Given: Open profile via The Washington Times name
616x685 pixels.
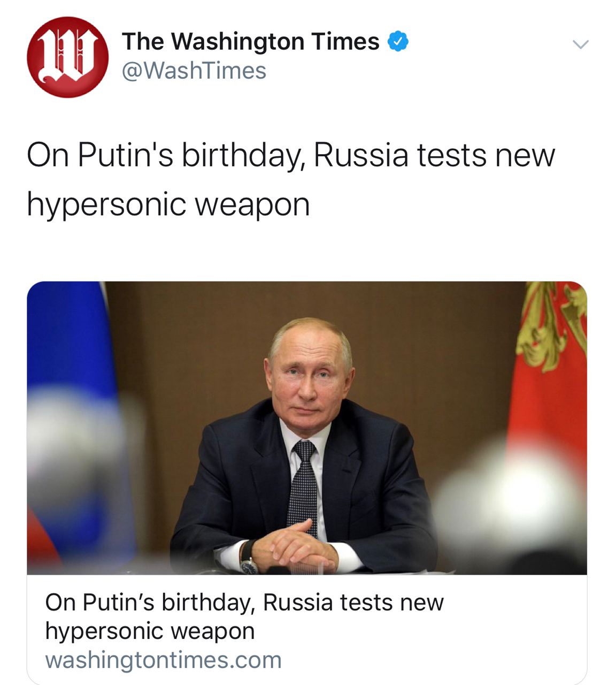Looking at the screenshot, I should [x=250, y=41].
